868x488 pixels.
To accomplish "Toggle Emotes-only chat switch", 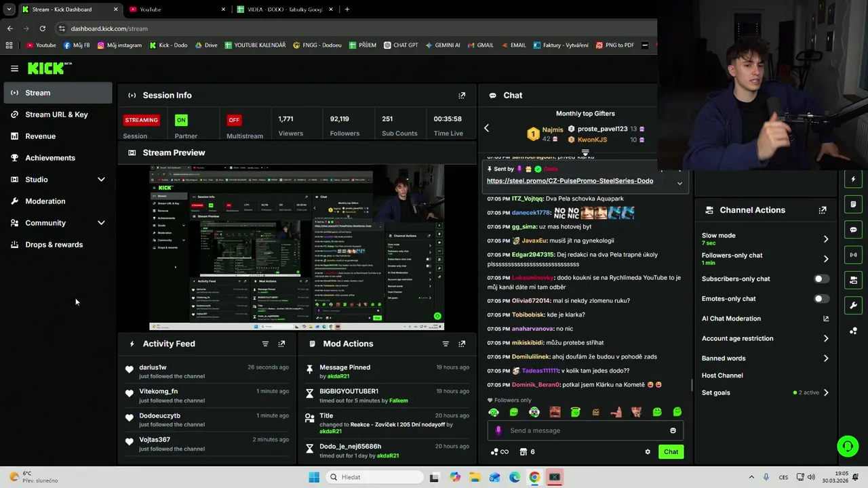I will [821, 299].
